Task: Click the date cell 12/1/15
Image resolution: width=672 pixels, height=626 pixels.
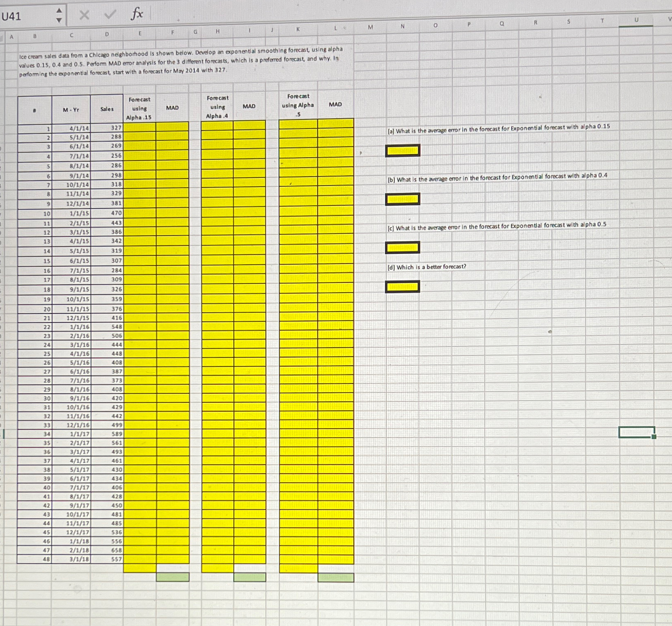Action: click(71, 318)
